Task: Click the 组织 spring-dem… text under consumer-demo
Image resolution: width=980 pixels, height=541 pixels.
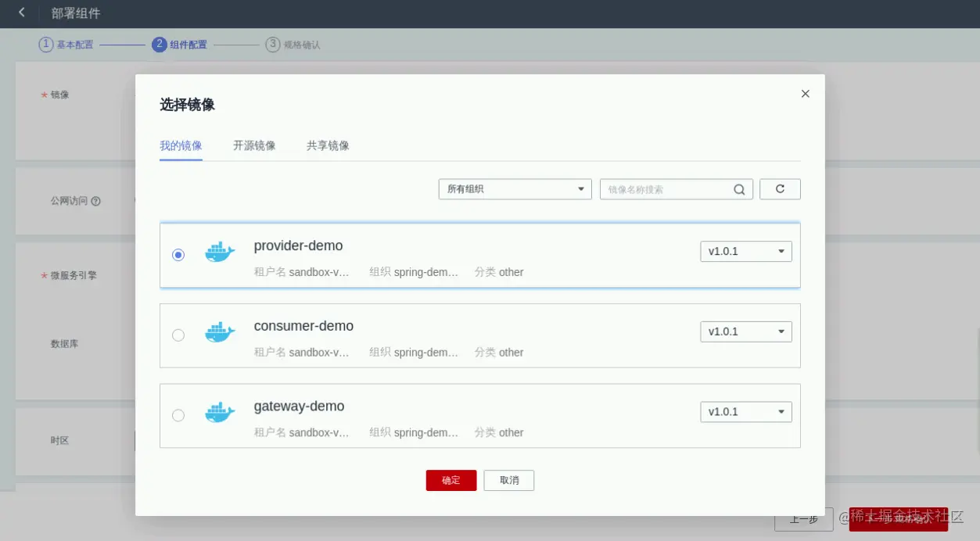Action: coord(414,353)
